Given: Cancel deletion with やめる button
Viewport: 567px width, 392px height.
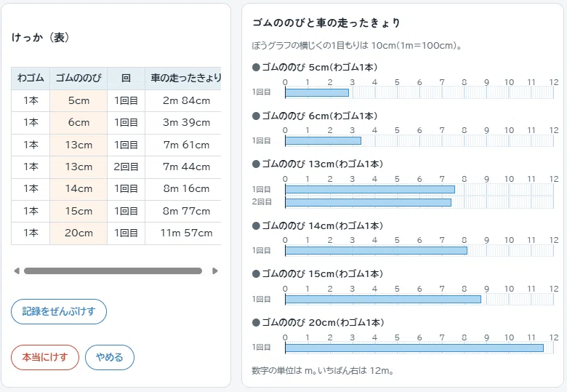Looking at the screenshot, I should [x=110, y=357].
